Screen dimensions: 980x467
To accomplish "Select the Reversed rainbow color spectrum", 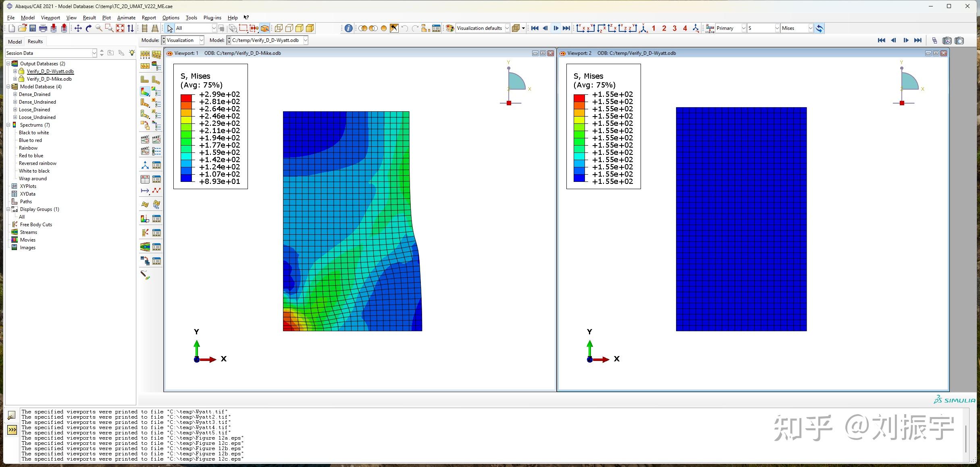I will click(x=37, y=163).
